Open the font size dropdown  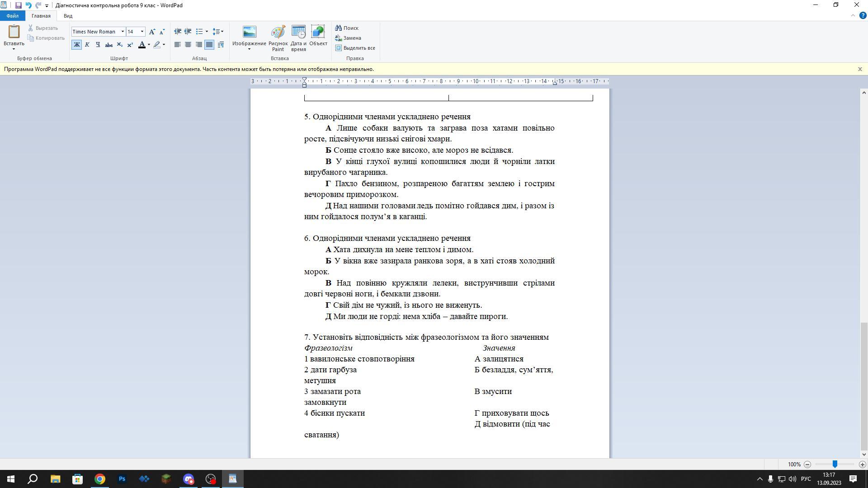click(142, 32)
